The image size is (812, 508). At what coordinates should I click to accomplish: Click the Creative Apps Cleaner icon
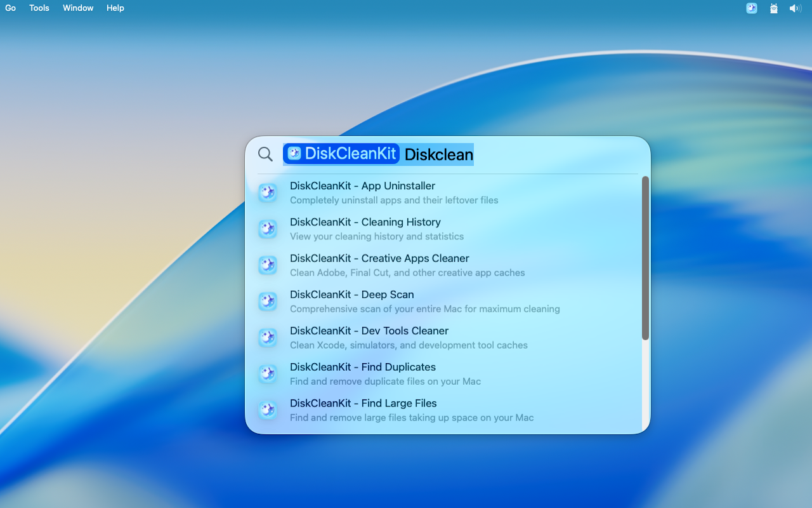268,265
